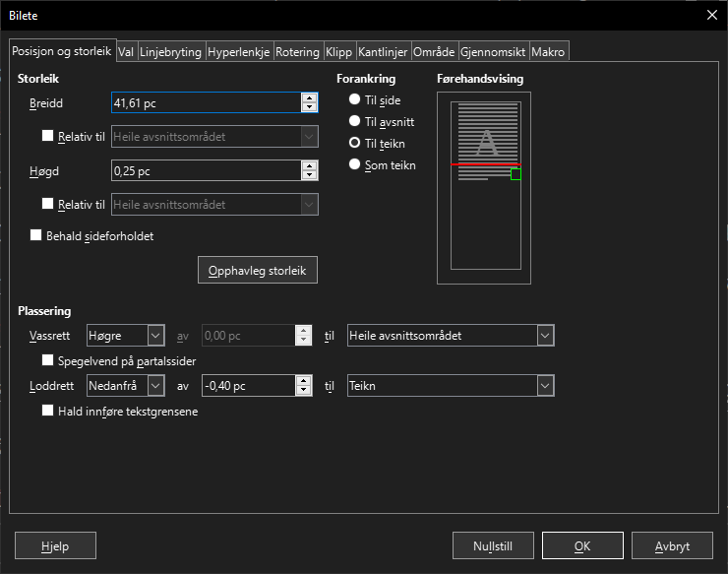This screenshot has width=728, height=574.
Task: Open the Loddrett Nedanfrå dropdown
Action: point(126,386)
